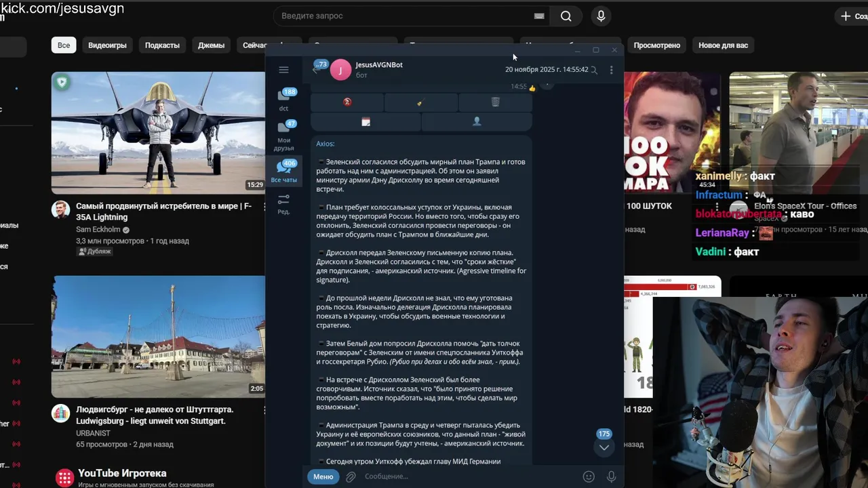Open JesusAVGNBot profile avatar
This screenshot has height=488, width=868.
tap(340, 70)
